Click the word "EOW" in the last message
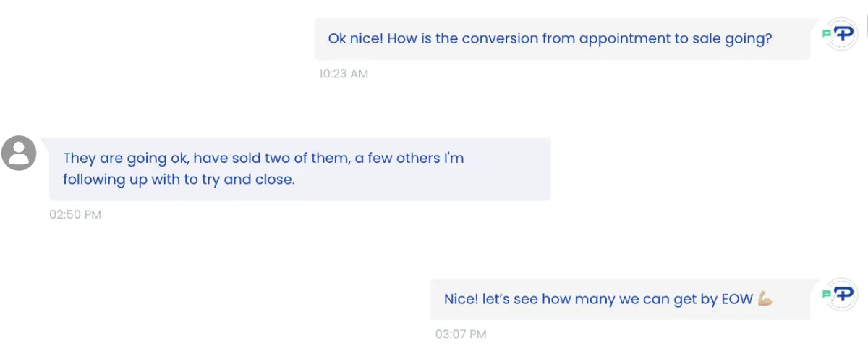The image size is (868, 349). (x=737, y=299)
